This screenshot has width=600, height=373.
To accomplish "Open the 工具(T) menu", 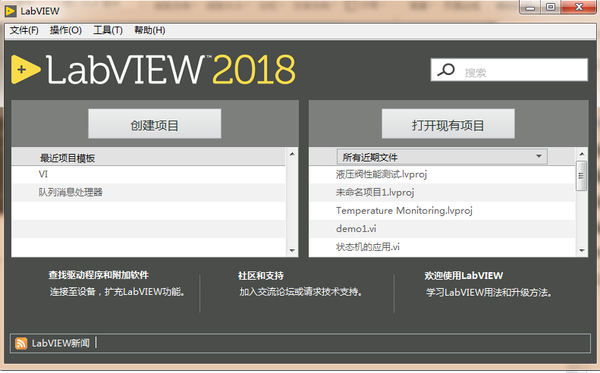I will [108, 30].
